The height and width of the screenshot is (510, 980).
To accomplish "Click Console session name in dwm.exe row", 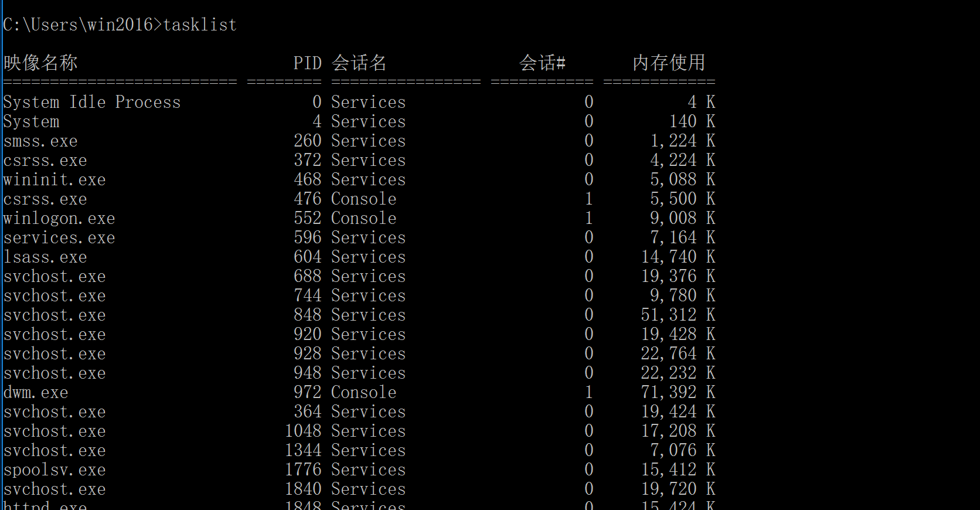I will (x=364, y=392).
